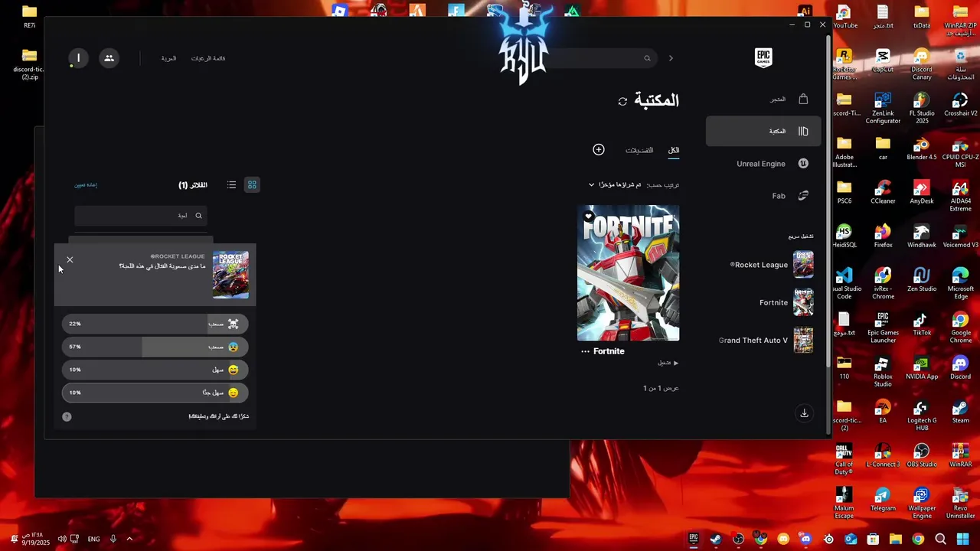Open the survey help question mark icon
Screen dimensions: 980x551
[67, 416]
